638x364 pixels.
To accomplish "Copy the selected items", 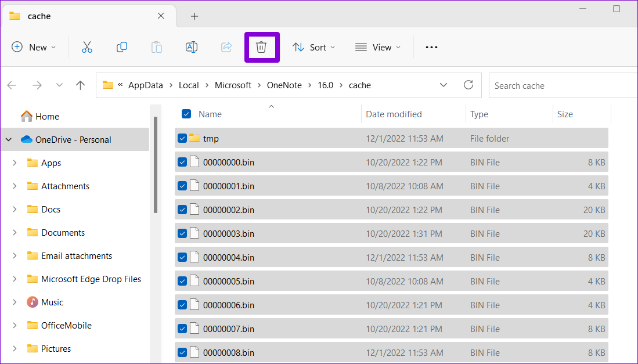I will 121,47.
